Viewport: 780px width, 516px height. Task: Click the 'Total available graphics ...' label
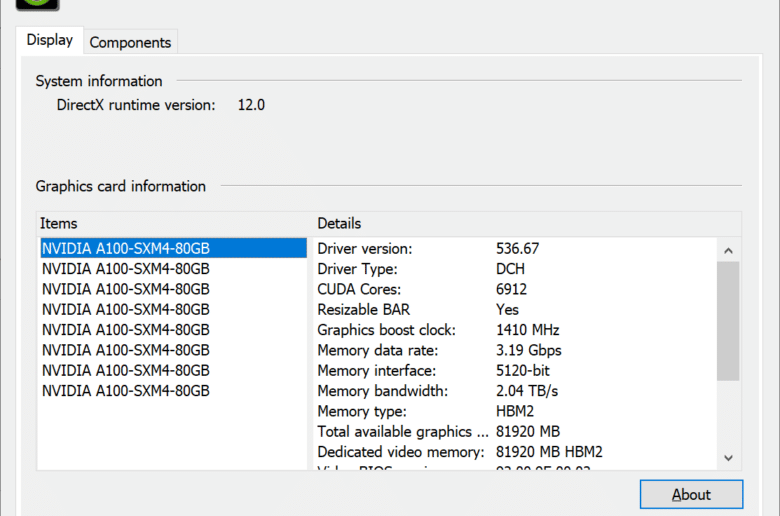coord(403,431)
